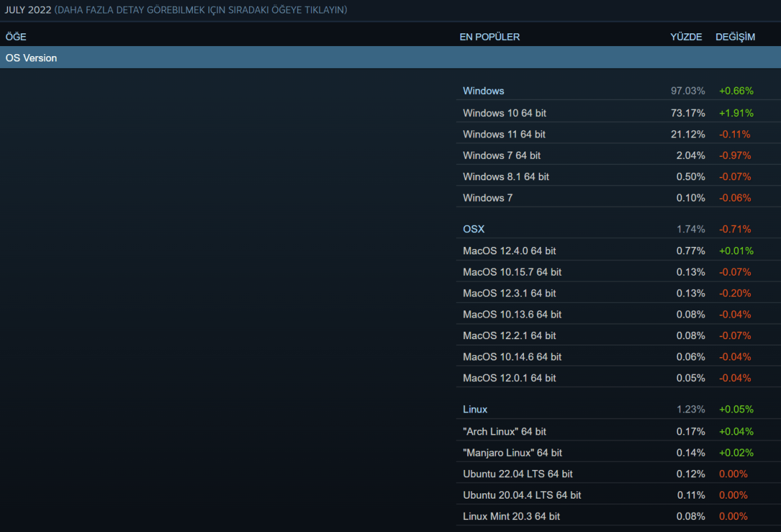Screen dimensions: 781x532
Task: Click the +1.91% change value
Action: tap(736, 113)
